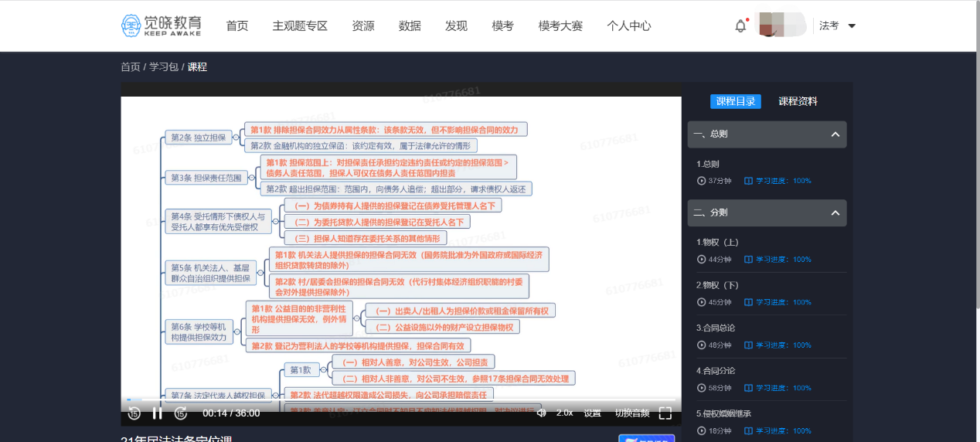Open the 模考大赛 menu item

pyautogui.click(x=560, y=26)
